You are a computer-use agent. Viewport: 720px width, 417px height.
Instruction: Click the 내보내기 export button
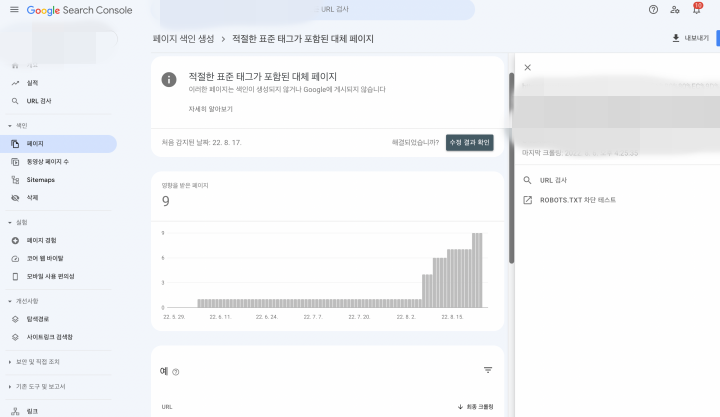[690, 38]
